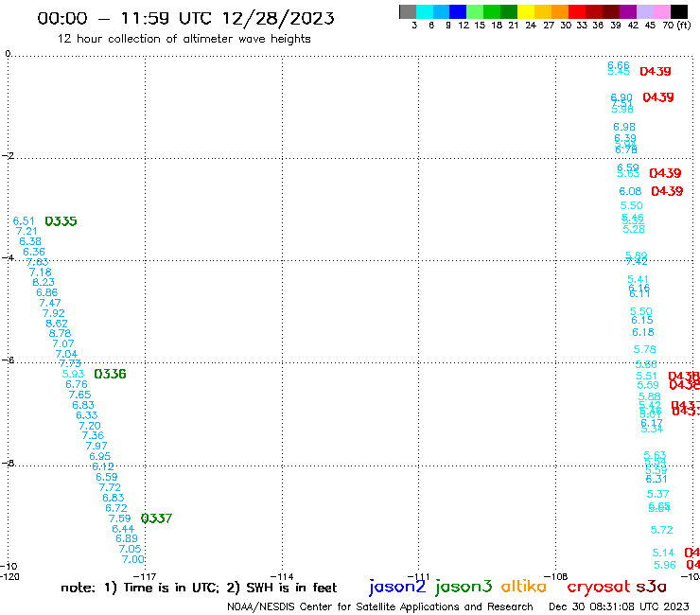The width and height of the screenshot is (700, 615).
Task: Click the wave height value '7.07'
Action: (x=63, y=343)
